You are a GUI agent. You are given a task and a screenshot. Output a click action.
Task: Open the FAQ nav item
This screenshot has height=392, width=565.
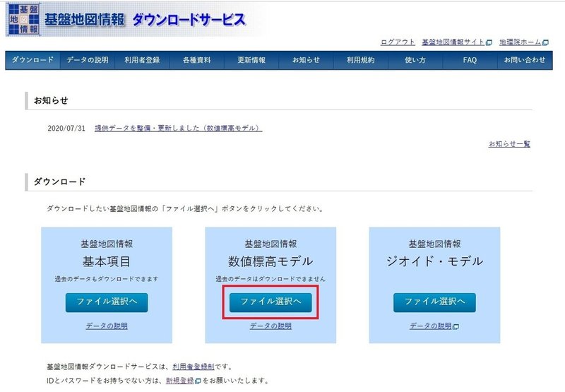[470, 60]
